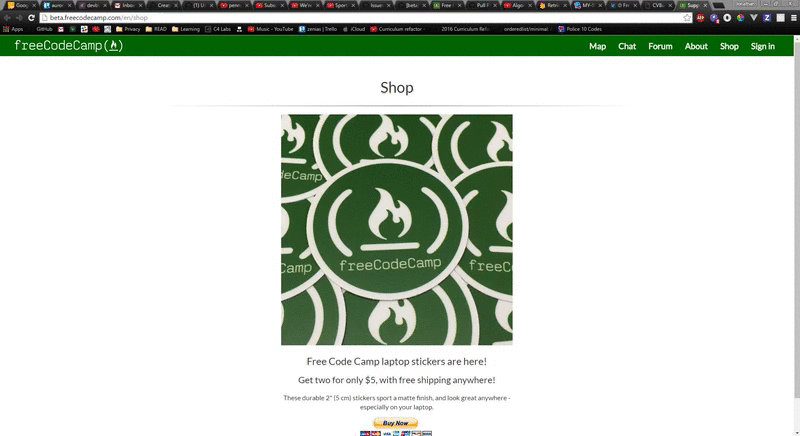The height and width of the screenshot is (436, 800).
Task: Expand the READ bookmarks folder
Action: (x=156, y=29)
